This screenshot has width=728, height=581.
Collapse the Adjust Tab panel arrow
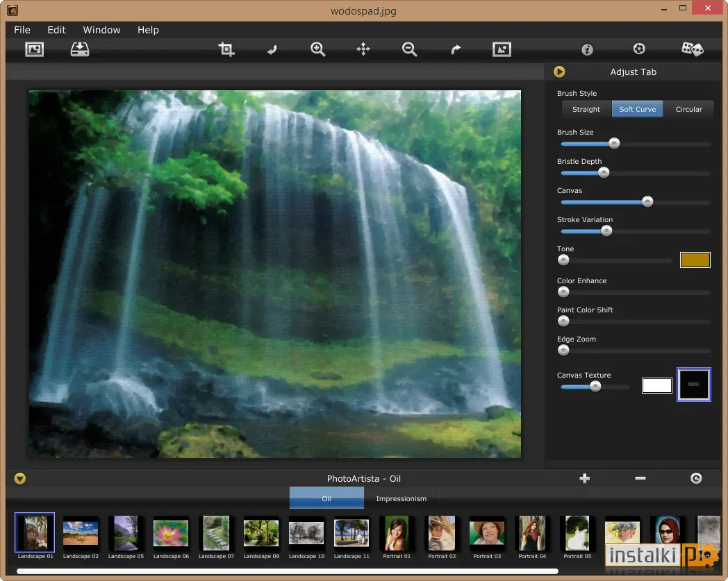point(559,72)
